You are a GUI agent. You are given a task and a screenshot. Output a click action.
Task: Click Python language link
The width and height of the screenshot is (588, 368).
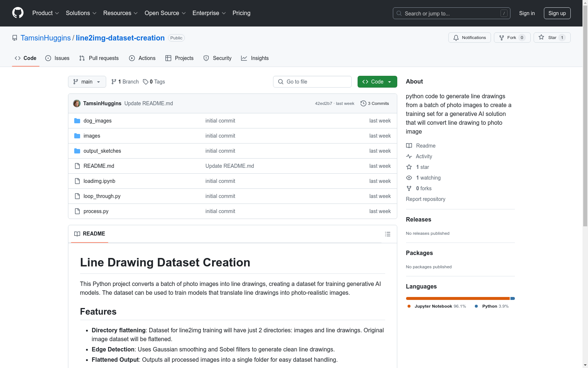click(x=492, y=306)
